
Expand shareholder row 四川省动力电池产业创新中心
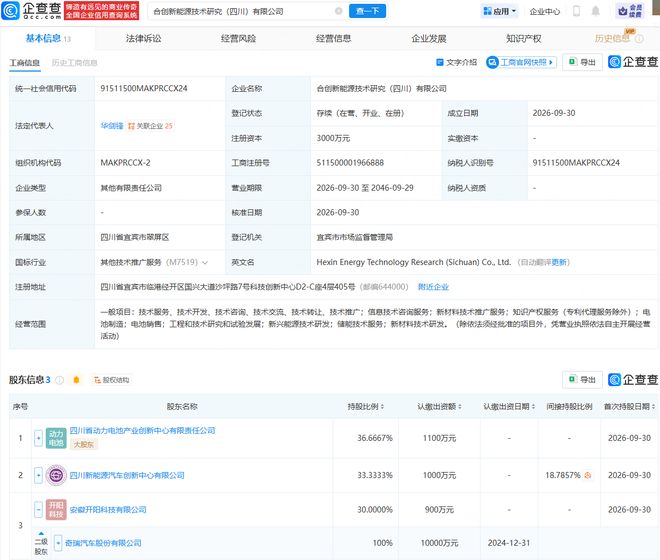38,438
